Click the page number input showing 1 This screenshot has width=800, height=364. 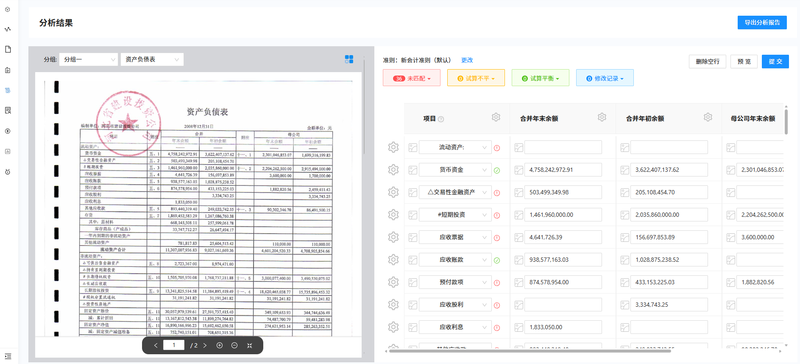click(x=173, y=346)
